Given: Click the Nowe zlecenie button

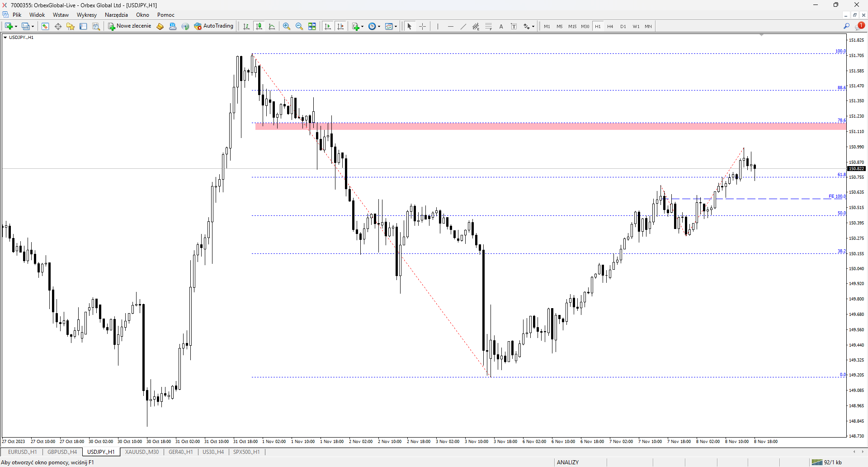Looking at the screenshot, I should 130,26.
